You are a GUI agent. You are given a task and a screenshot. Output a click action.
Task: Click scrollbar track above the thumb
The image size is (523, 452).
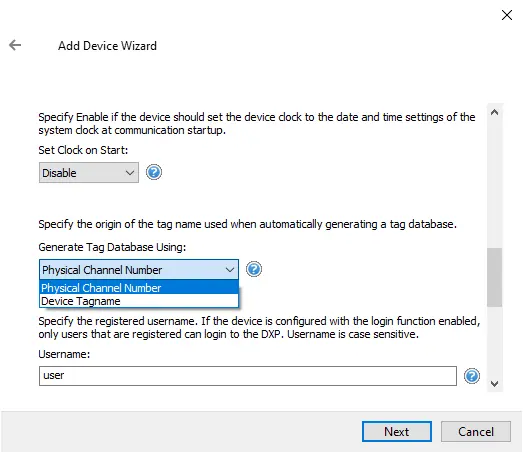click(x=495, y=183)
